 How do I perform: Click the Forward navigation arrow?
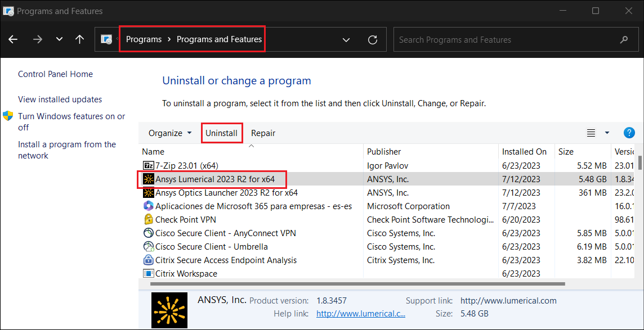[37, 40]
